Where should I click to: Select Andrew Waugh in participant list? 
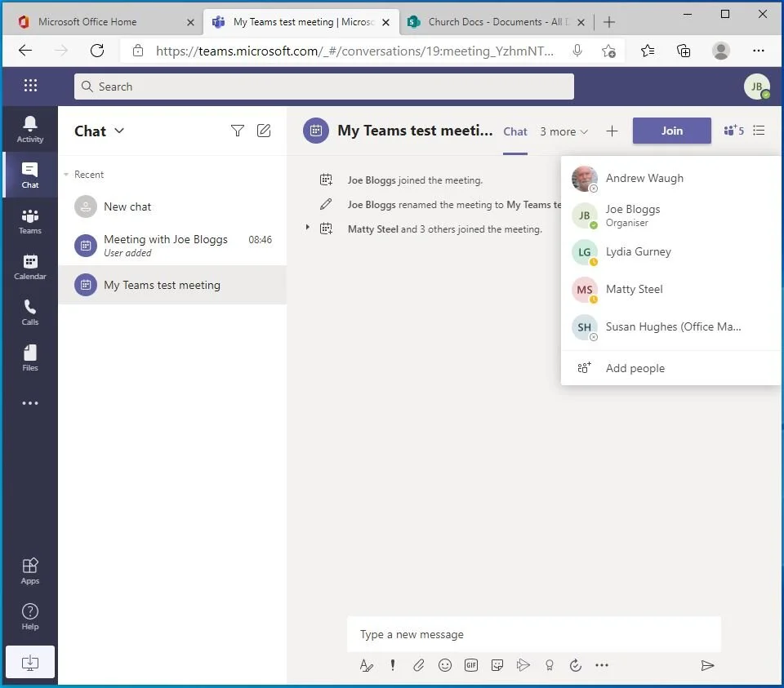[671, 179]
